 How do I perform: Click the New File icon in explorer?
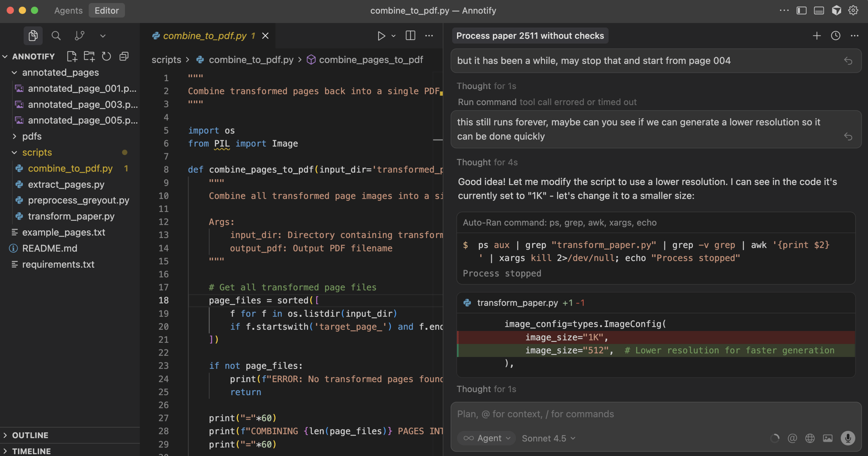[x=72, y=56]
